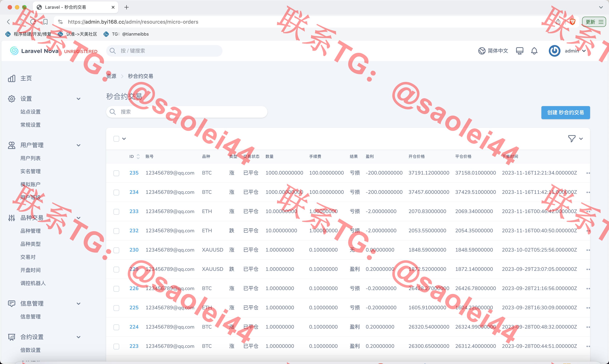
Task: Open 调控机器人 in sidebar
Action: click(x=33, y=283)
